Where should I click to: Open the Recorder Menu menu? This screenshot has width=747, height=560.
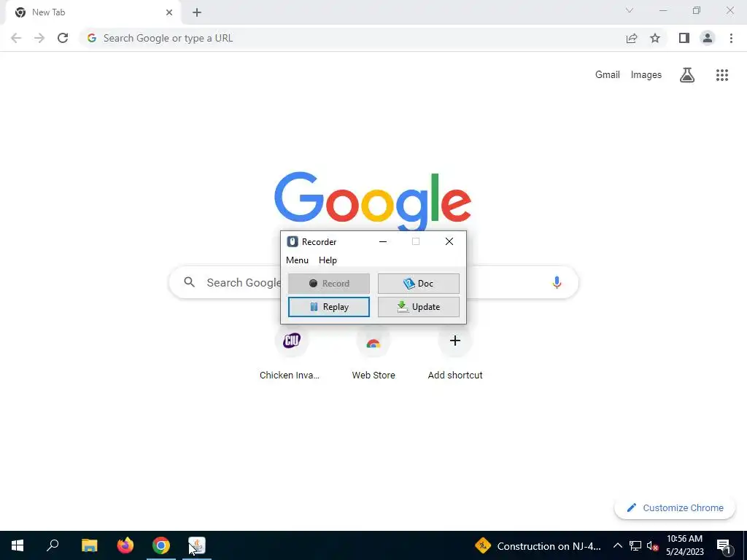pos(297,260)
